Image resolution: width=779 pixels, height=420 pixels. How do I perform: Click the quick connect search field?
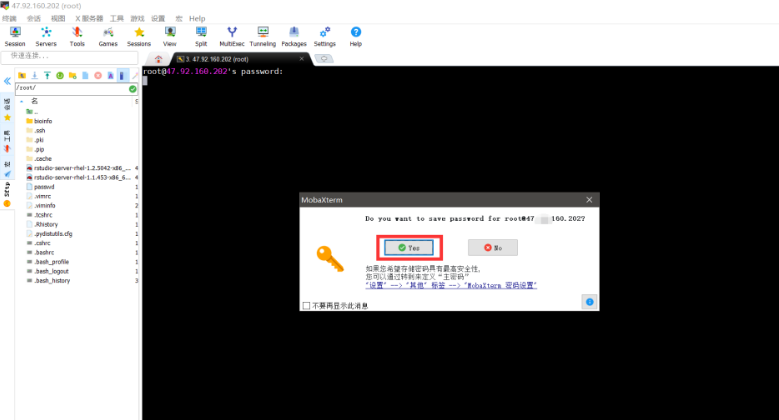(70, 55)
